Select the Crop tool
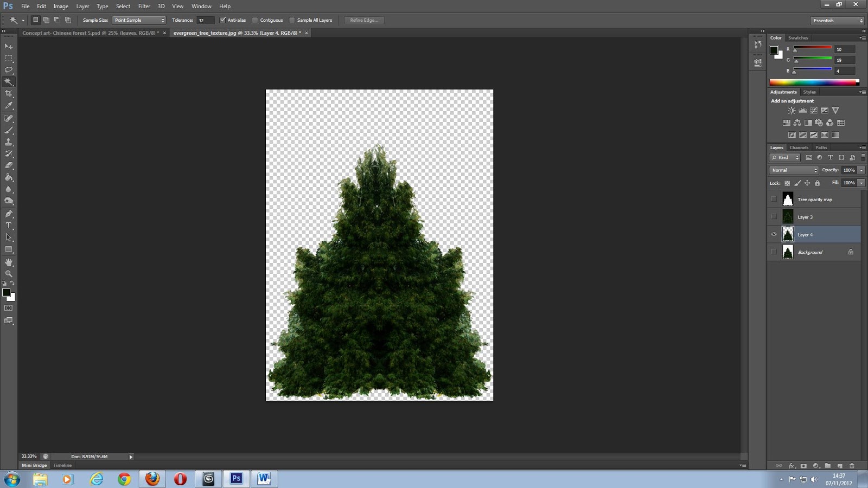 tap(9, 93)
